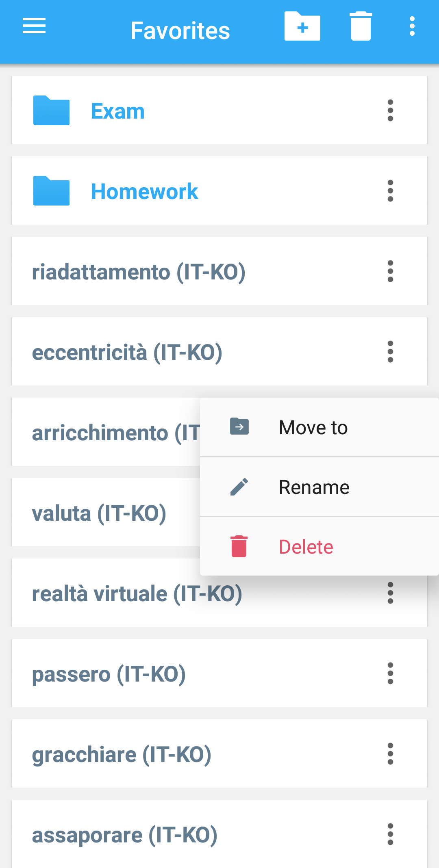Choose Delete in the popup menu
The image size is (439, 868).
click(306, 547)
